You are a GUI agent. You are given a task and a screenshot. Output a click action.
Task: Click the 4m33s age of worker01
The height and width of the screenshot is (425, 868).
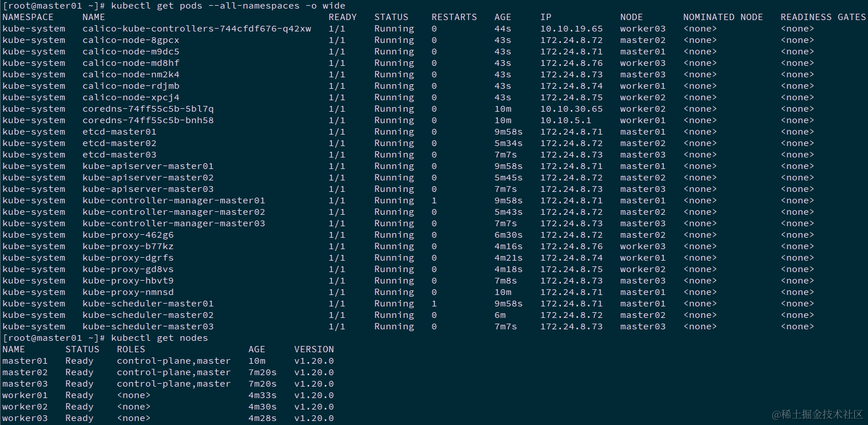[263, 395]
